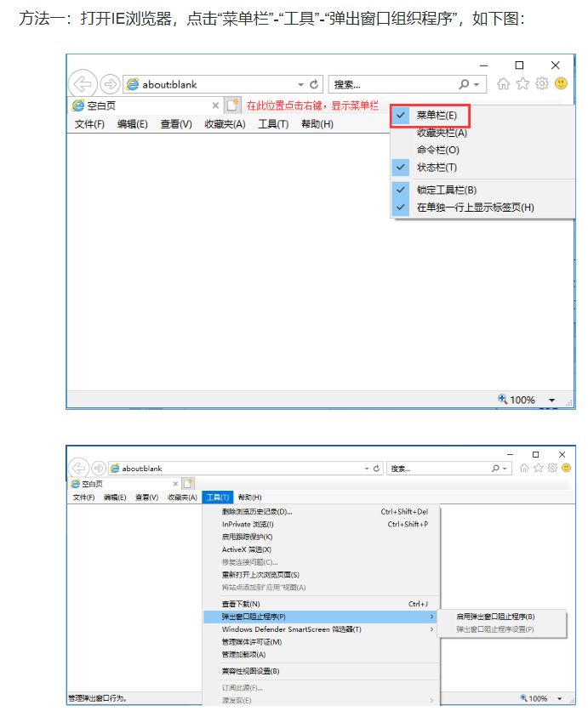
Task: Click New Tab button in upper IE window
Action: (x=231, y=105)
